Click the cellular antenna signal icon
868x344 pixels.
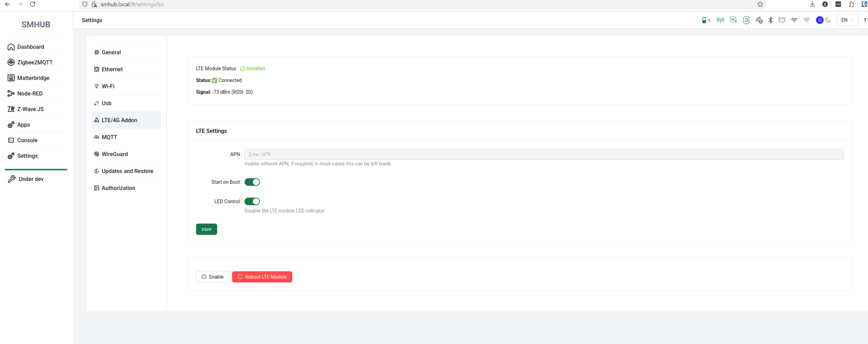tap(720, 20)
